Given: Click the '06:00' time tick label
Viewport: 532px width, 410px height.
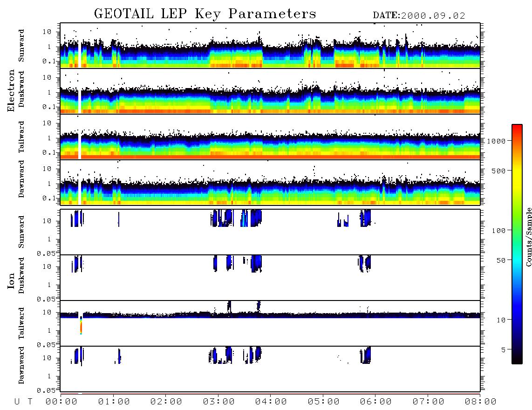Looking at the screenshot, I should coord(376,402).
